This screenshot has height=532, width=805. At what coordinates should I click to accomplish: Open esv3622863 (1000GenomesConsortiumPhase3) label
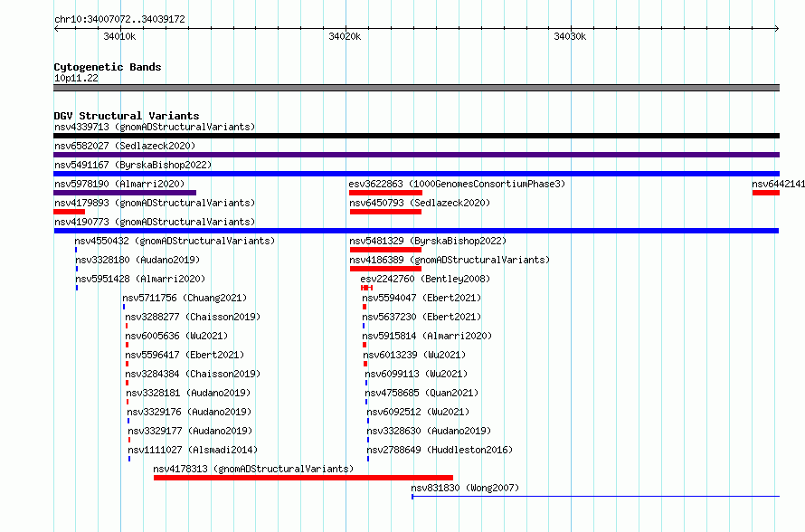457,184
